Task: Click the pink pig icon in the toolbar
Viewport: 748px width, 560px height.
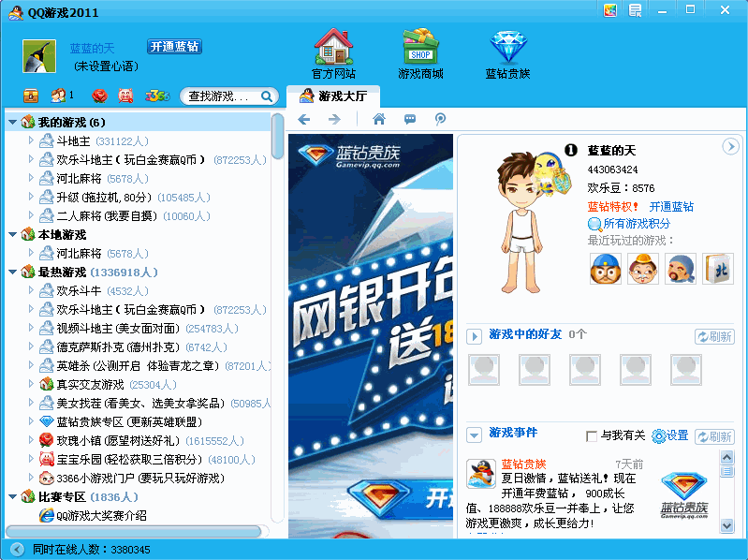Action: [x=125, y=96]
